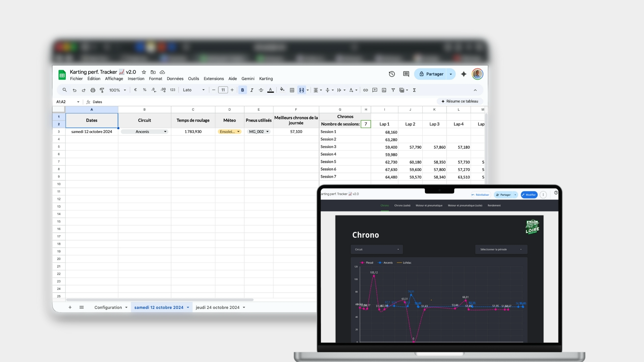Open the Données menu

pos(175,79)
